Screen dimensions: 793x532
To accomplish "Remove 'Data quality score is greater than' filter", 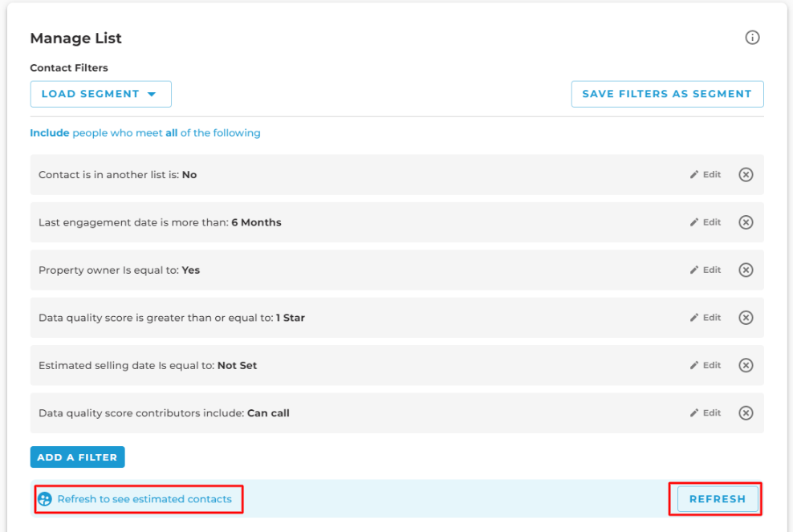I will 746,318.
